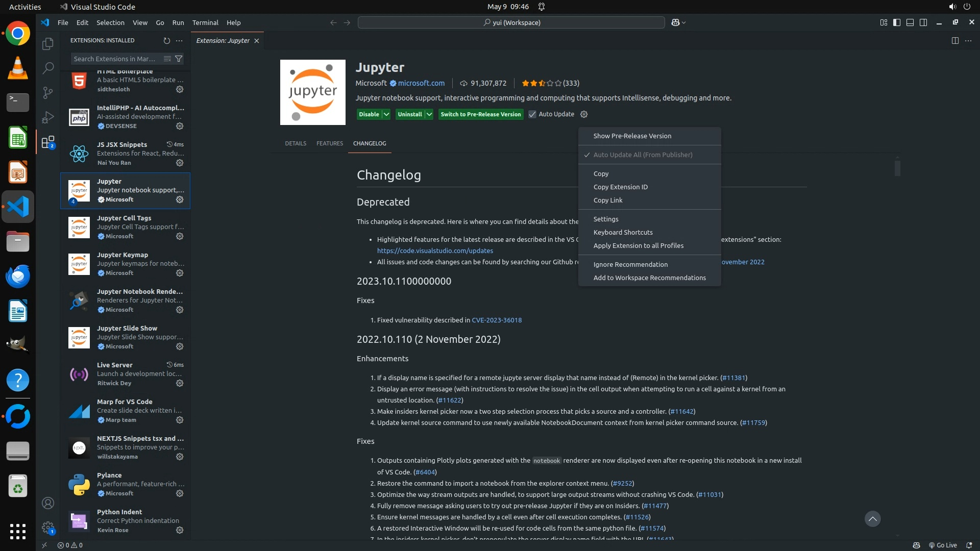Open the Source Control view icon
This screenshot has width=980, height=551.
click(x=48, y=92)
